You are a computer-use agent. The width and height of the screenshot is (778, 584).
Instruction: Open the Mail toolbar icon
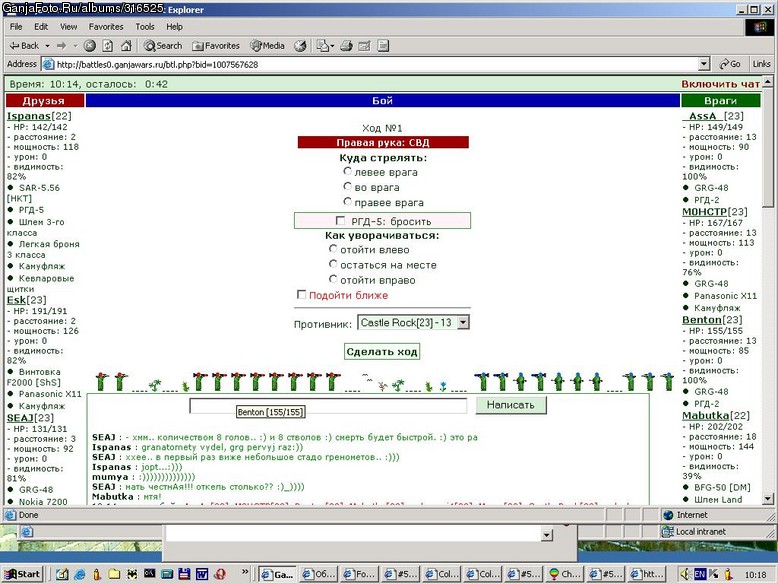coord(323,46)
